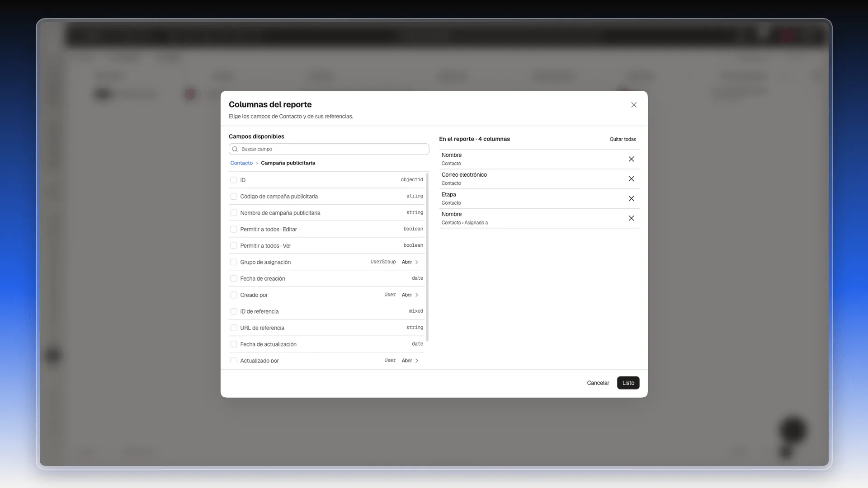The height and width of the screenshot is (488, 868).
Task: Remove the Nombre Contacto column
Action: (x=631, y=159)
